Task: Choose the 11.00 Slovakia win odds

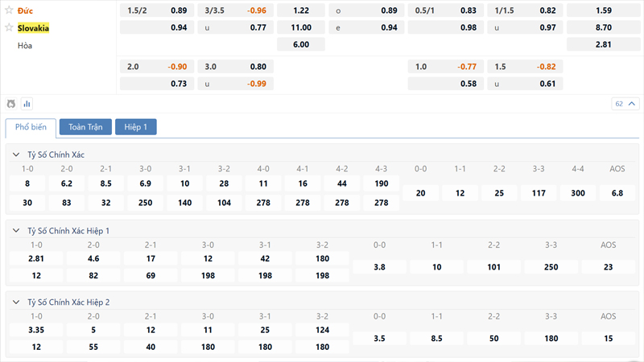Action: click(x=301, y=27)
